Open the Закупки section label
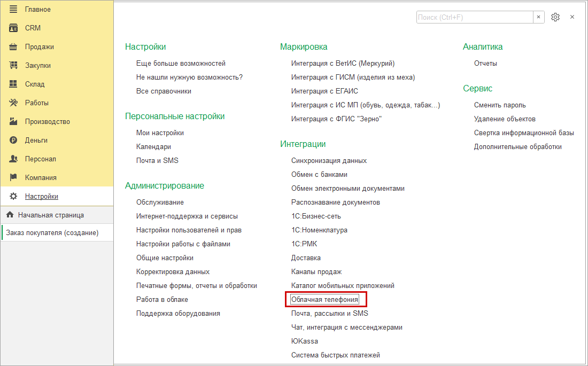588x366 pixels. click(38, 65)
